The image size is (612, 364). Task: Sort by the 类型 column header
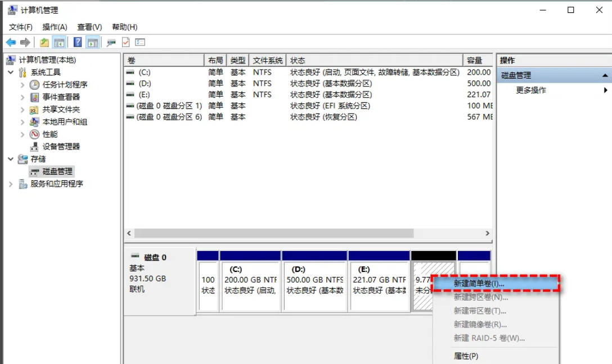[x=238, y=61]
